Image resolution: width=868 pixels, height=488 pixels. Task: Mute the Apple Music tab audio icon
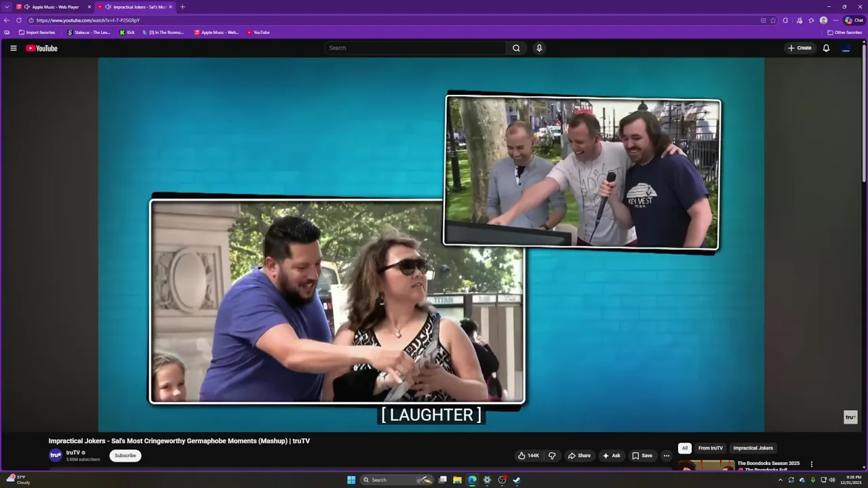point(27,7)
